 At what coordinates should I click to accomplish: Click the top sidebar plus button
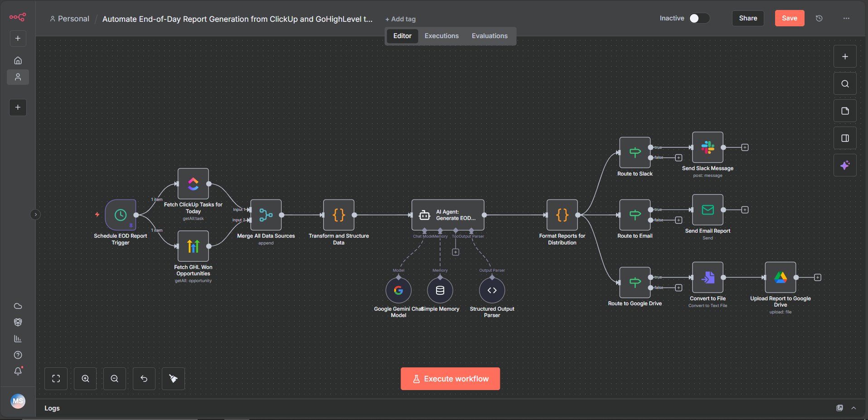[18, 39]
